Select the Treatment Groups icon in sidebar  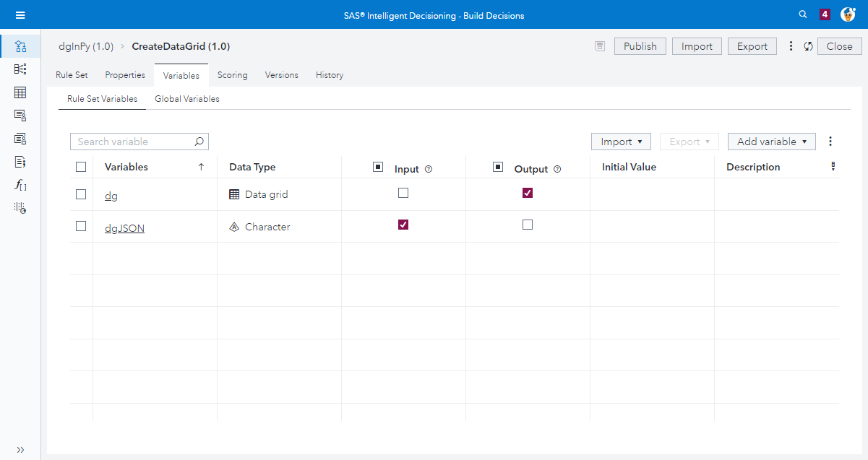tap(20, 138)
